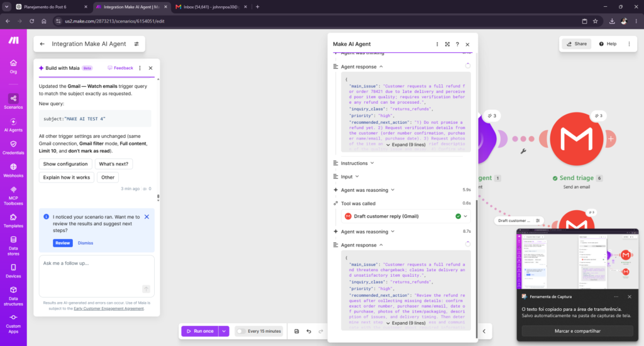
Task: Open help for Make AI Agent panel
Action: point(457,44)
